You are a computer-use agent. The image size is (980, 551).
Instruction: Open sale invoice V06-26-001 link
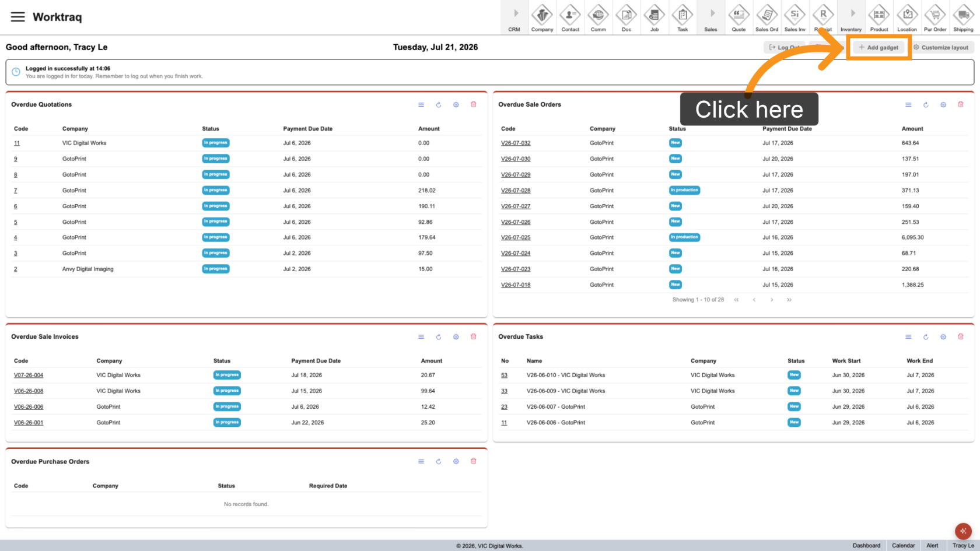pyautogui.click(x=29, y=423)
